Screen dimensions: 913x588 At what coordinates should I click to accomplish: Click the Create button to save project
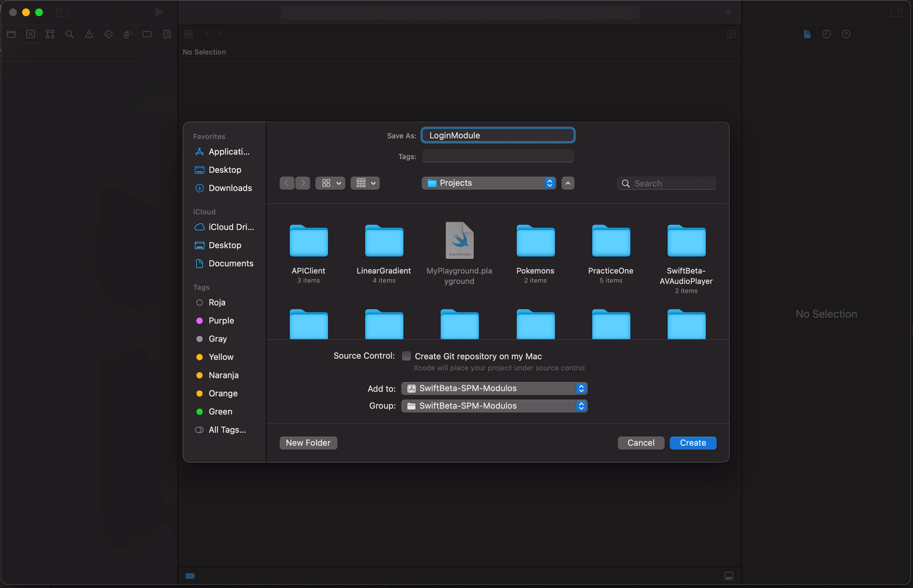click(692, 442)
